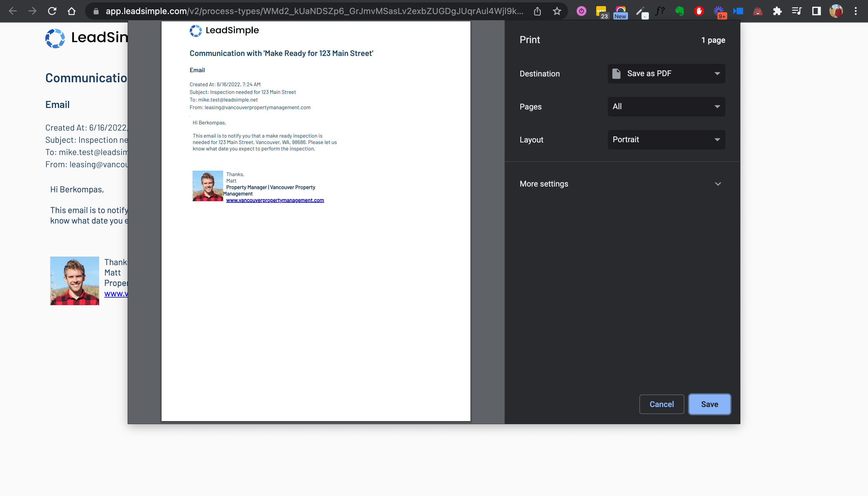
Task: Click the '1 page' count label
Action: click(713, 40)
